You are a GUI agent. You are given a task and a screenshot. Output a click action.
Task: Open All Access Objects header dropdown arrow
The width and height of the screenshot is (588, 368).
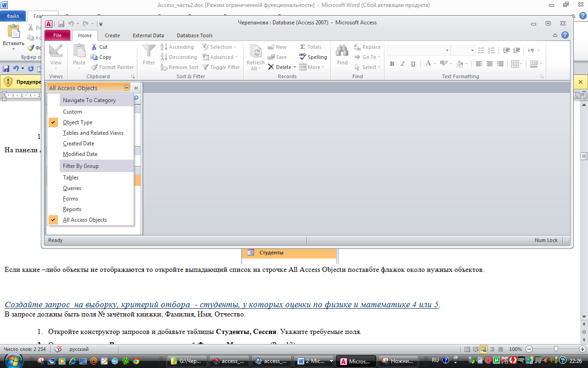coord(126,88)
